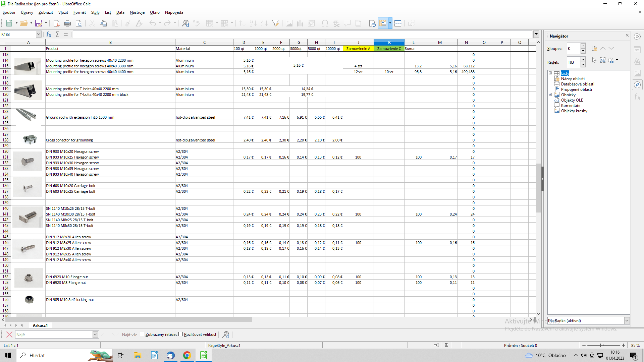
Task: Open the Dla Radka document dropdown
Action: (x=627, y=321)
